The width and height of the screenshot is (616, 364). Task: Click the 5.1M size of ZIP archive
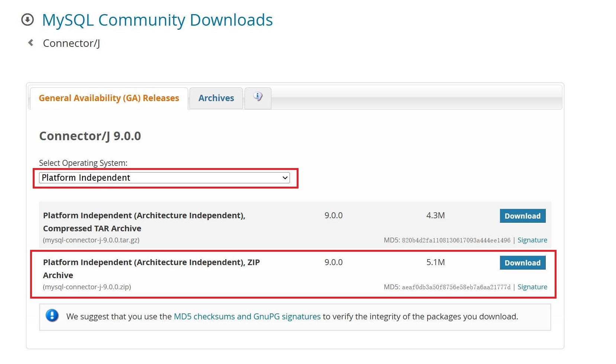pos(435,262)
